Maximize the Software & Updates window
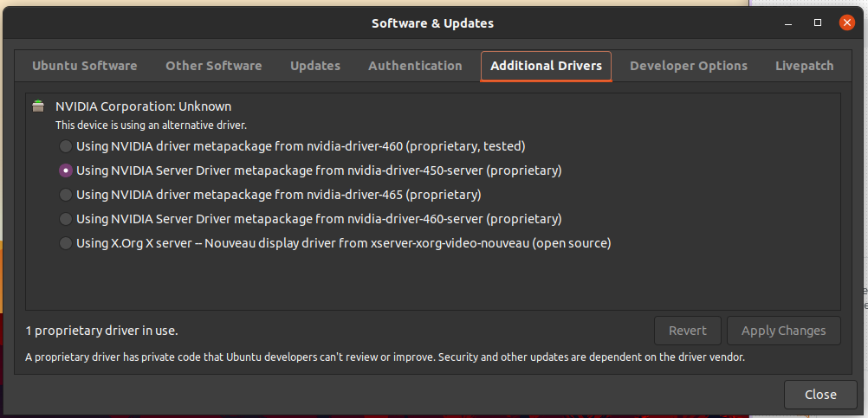Screen dimensions: 868x418 coord(818,23)
